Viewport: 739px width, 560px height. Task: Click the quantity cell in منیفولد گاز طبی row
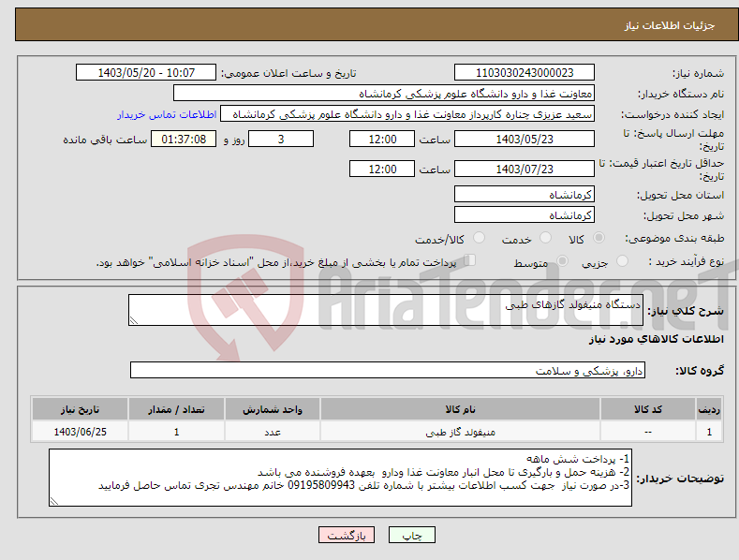coord(176,432)
